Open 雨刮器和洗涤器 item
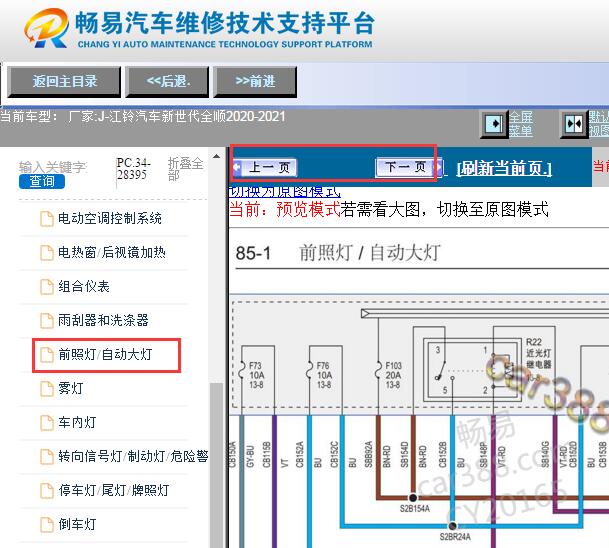The height and width of the screenshot is (548, 609). pyautogui.click(x=103, y=320)
